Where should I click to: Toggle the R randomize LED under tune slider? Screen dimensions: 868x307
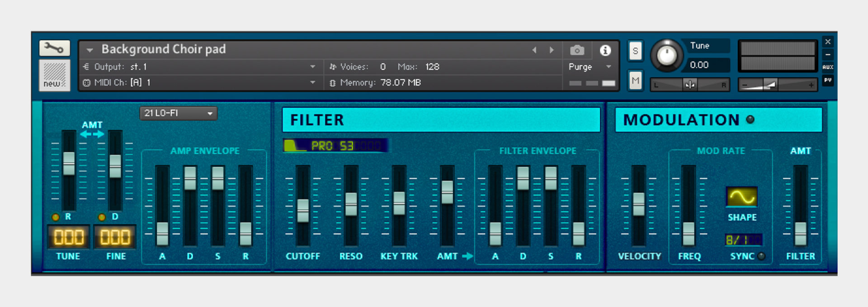tap(56, 217)
